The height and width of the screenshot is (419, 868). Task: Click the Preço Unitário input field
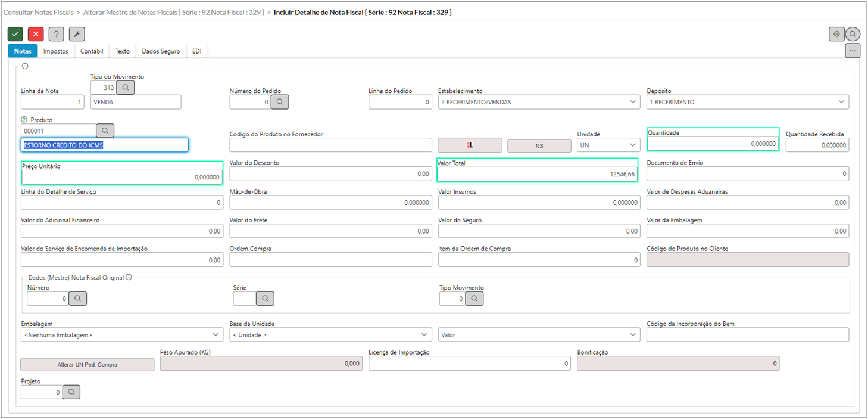(122, 177)
